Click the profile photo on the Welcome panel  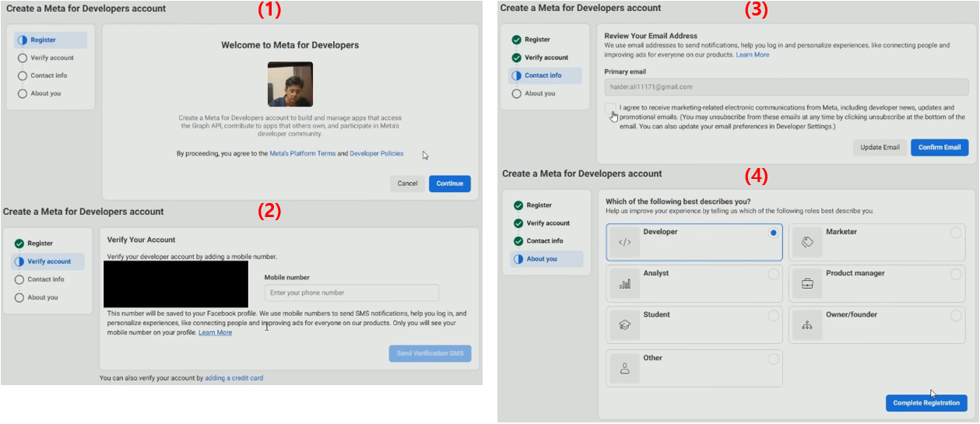(x=290, y=84)
